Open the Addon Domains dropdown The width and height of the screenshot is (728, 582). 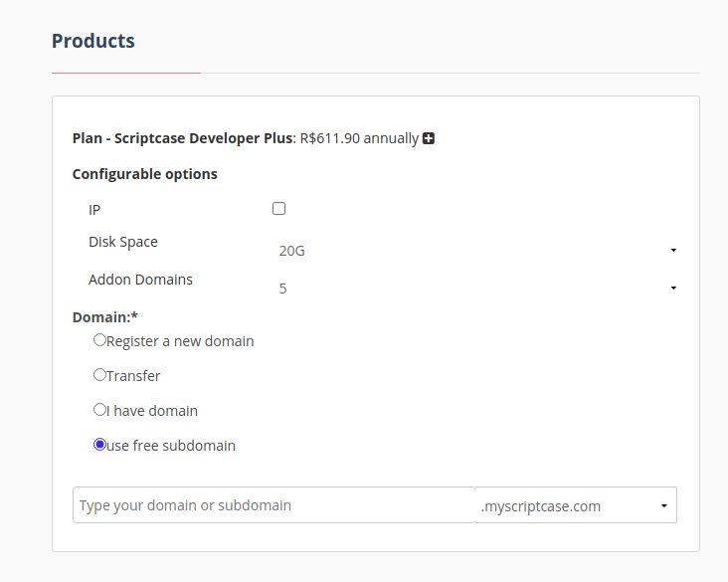click(475, 289)
